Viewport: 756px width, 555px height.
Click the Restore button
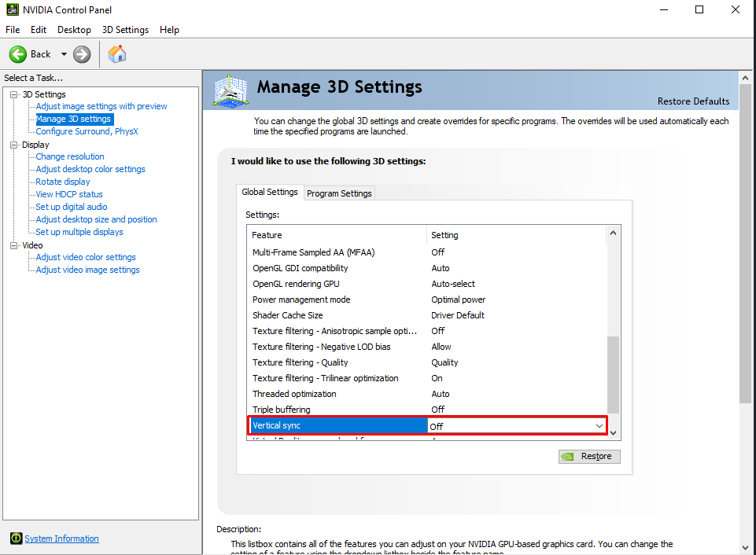click(x=589, y=456)
